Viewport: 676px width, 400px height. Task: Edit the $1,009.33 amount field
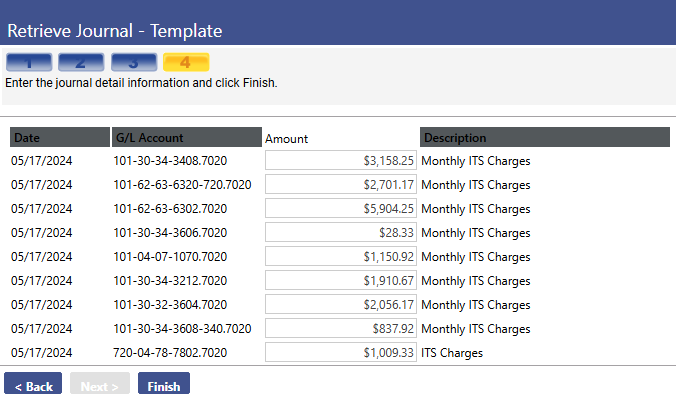(341, 353)
